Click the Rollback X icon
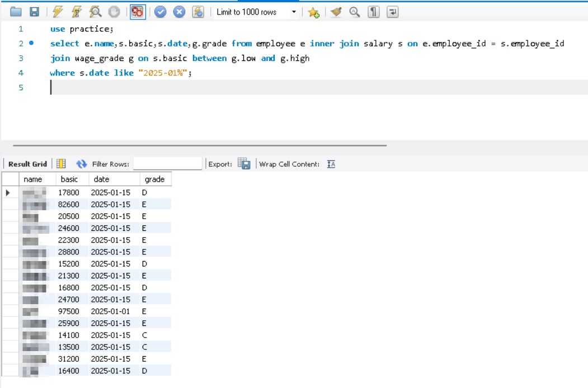The height and width of the screenshot is (388, 588). coord(179,12)
